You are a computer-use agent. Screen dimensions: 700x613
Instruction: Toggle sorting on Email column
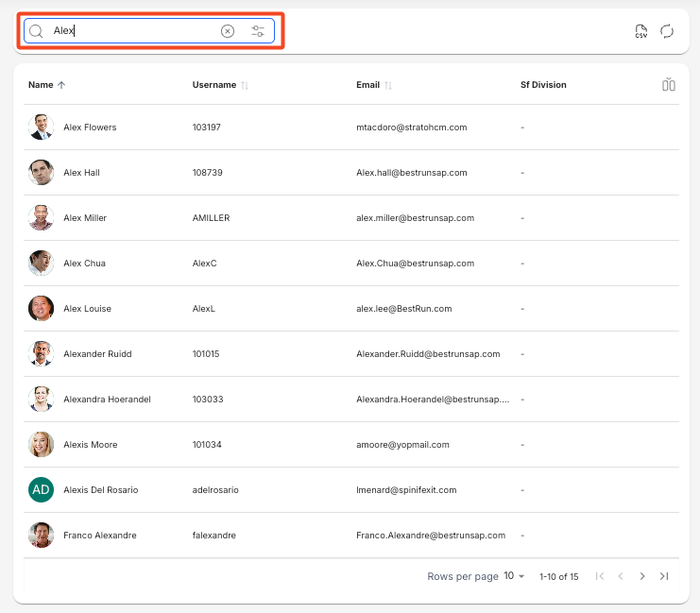pyautogui.click(x=367, y=85)
